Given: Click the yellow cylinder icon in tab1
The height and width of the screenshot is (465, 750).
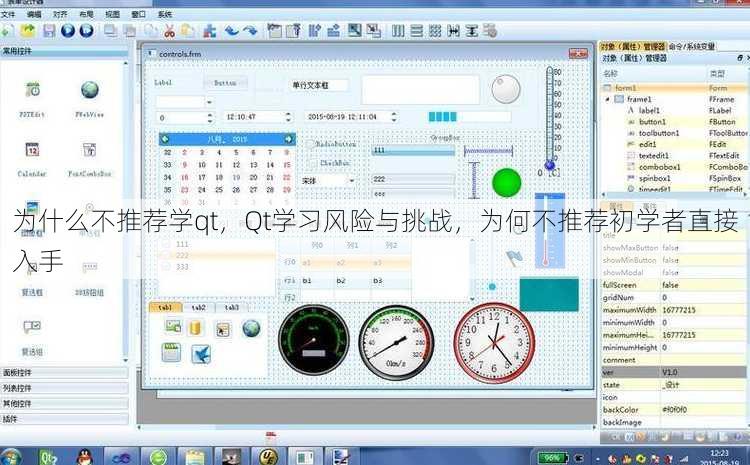Looking at the screenshot, I should [196, 328].
